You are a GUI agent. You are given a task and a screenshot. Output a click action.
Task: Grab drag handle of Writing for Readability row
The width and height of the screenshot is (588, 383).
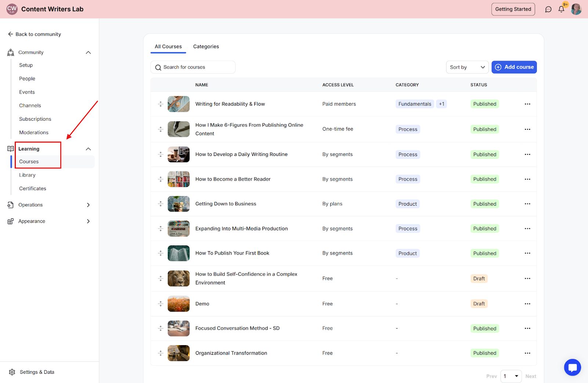(161, 104)
